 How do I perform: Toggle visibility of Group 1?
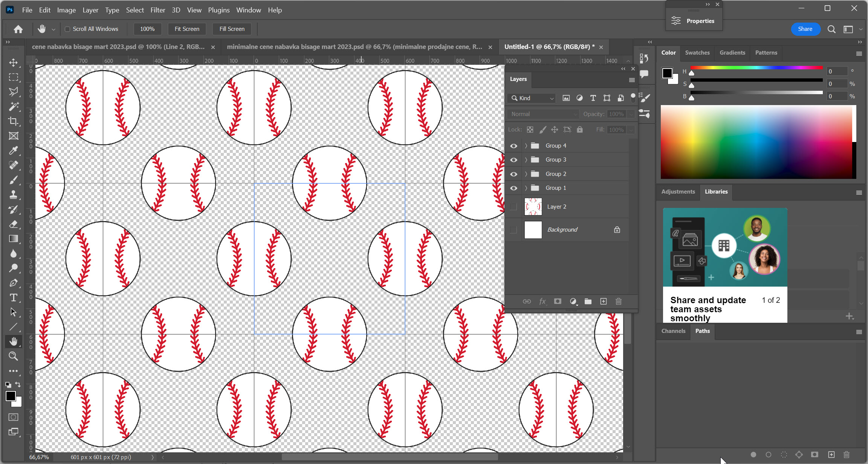click(513, 188)
